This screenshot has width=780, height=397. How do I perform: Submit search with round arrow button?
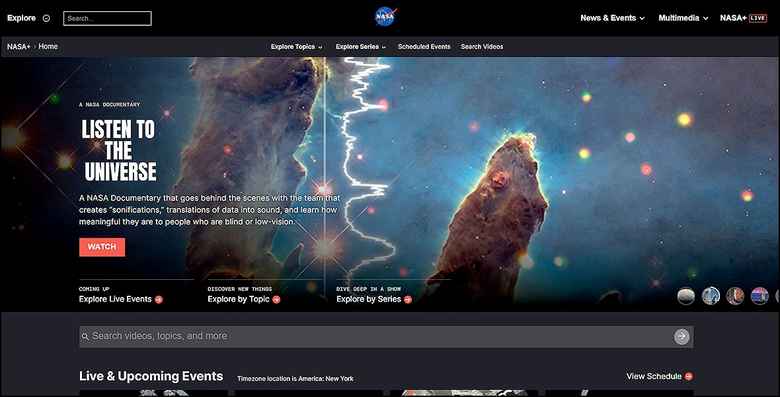[x=682, y=337]
